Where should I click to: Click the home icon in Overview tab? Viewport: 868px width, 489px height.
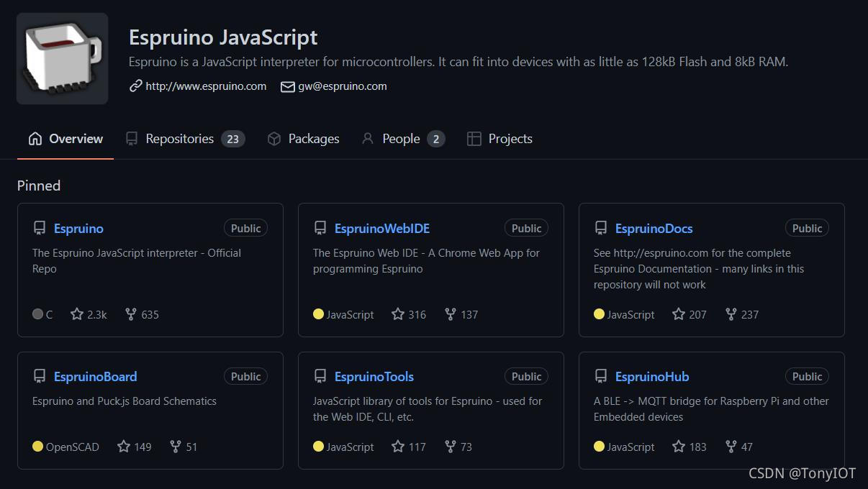tap(35, 139)
